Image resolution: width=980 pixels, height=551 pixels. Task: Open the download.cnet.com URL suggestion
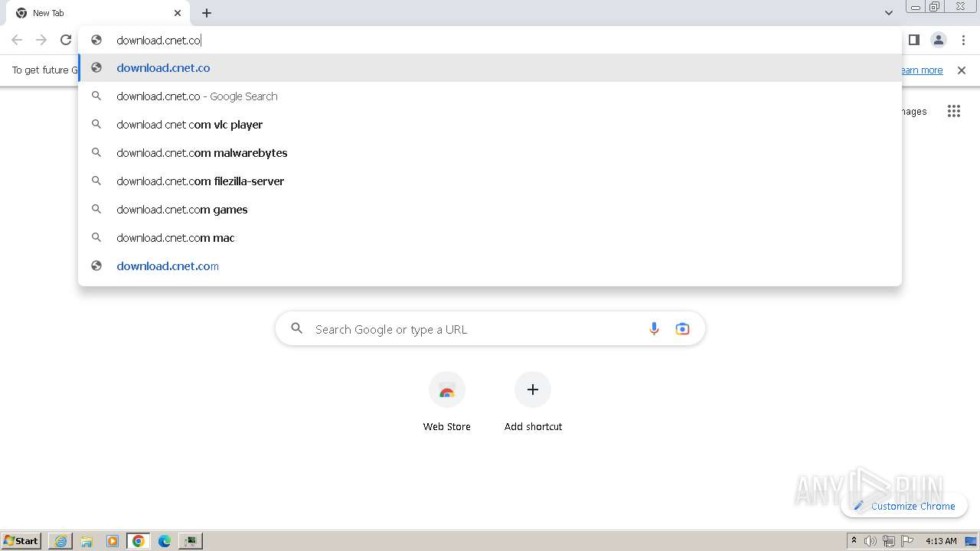point(490,266)
